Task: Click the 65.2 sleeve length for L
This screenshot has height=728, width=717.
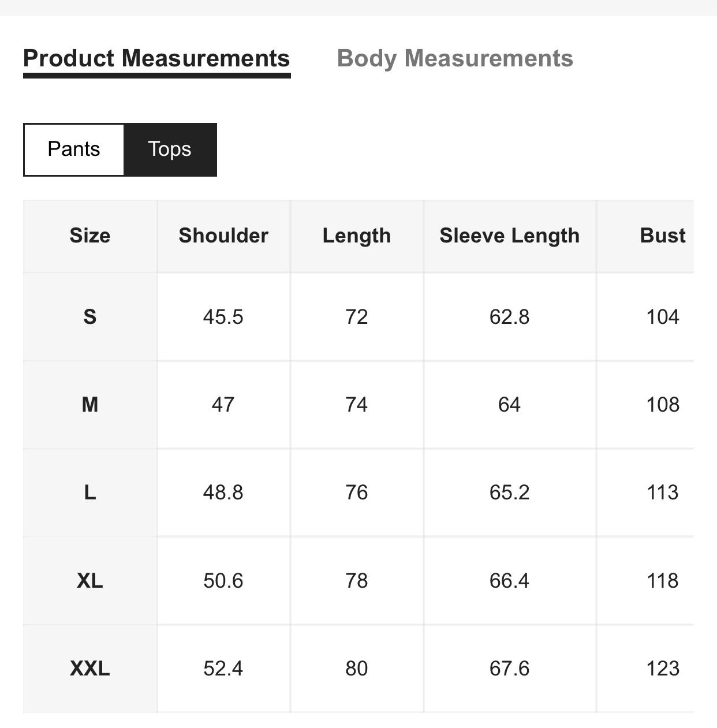Action: pyautogui.click(x=509, y=492)
